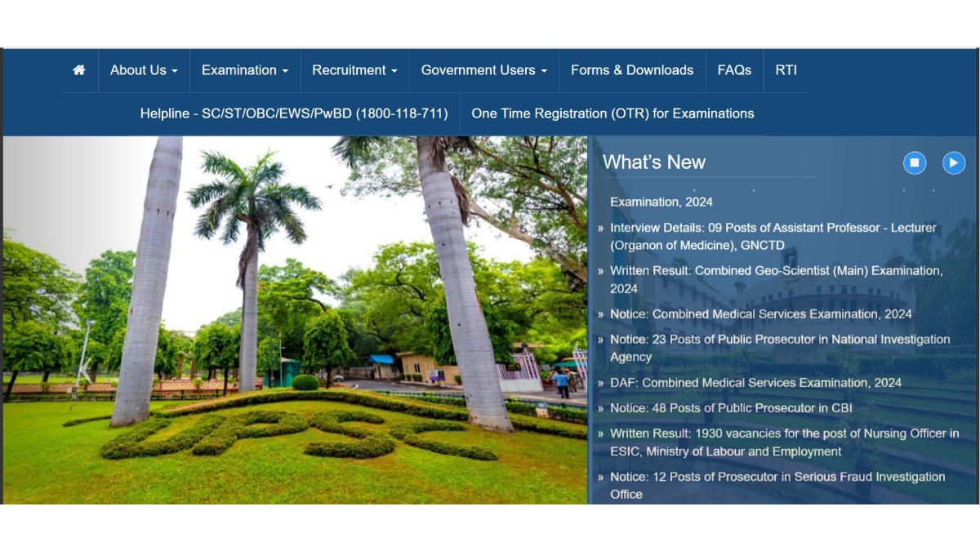This screenshot has height=551, width=980.
Task: Read notice for 23 Public Prosecutor NIA posts
Action: point(779,348)
